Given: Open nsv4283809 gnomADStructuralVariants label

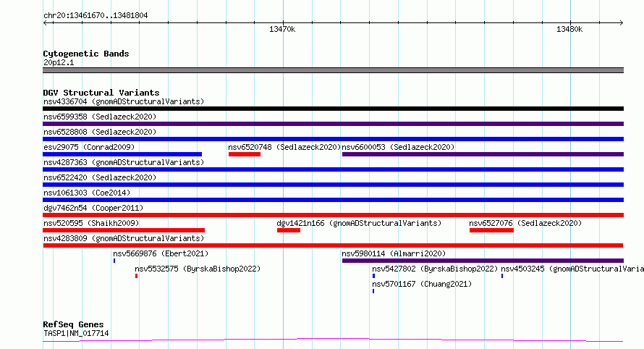Looking at the screenshot, I should (124, 238).
